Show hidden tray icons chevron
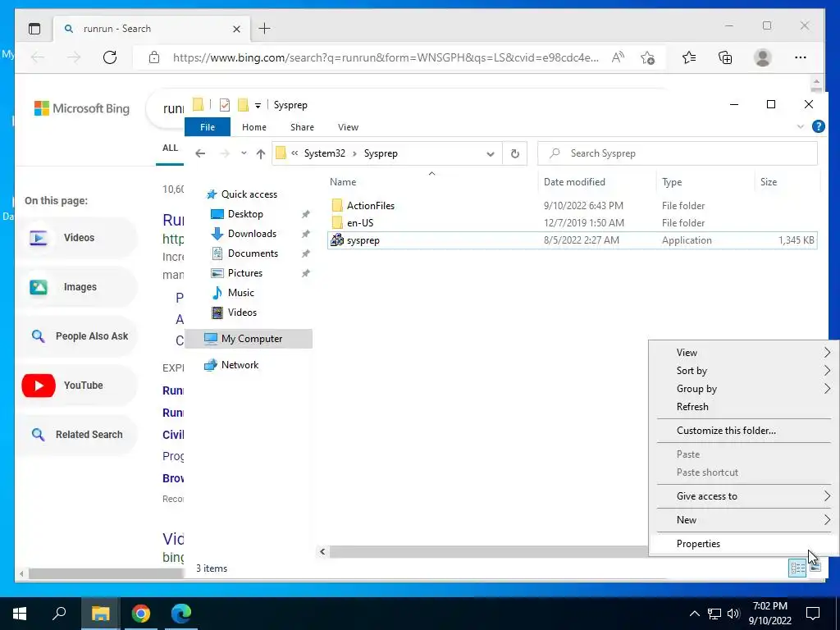Image resolution: width=840 pixels, height=630 pixels. point(694,614)
